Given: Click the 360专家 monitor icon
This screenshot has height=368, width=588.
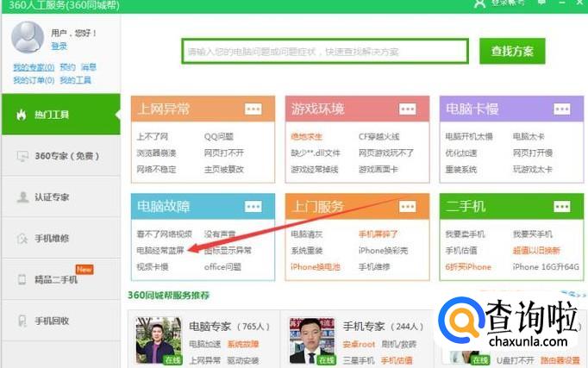Looking at the screenshot, I should point(22,156).
